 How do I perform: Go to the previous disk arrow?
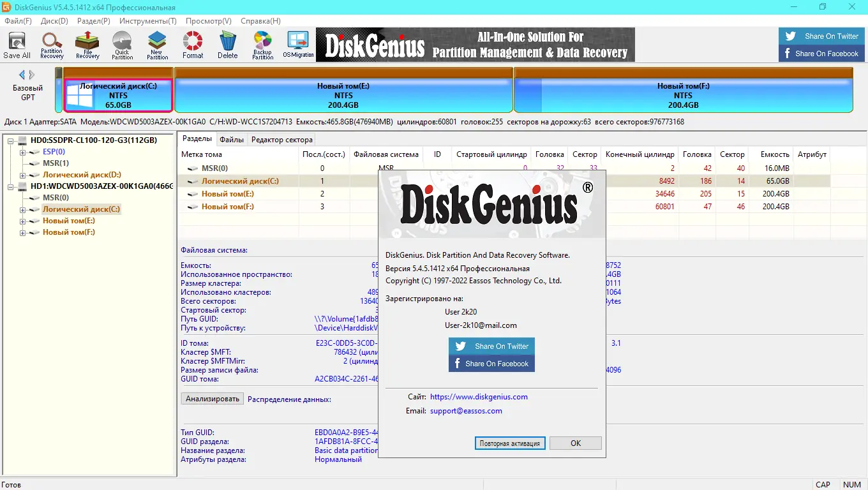pyautogui.click(x=22, y=75)
